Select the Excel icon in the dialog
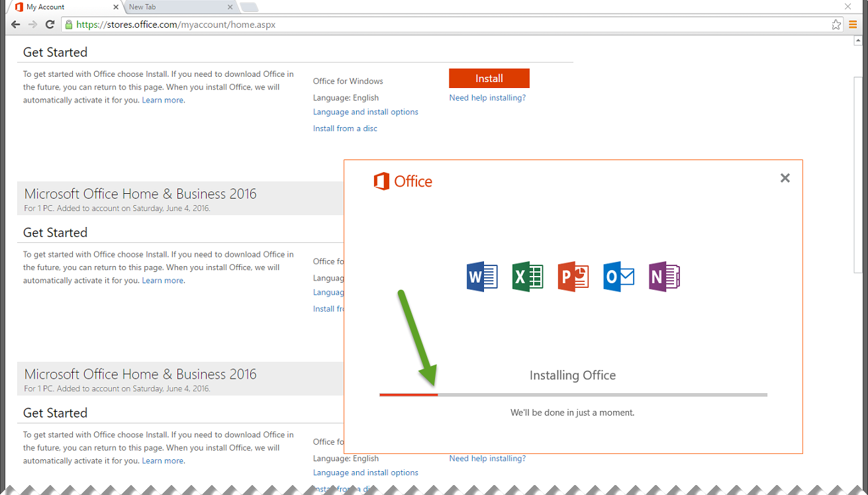The image size is (868, 495). 527,277
